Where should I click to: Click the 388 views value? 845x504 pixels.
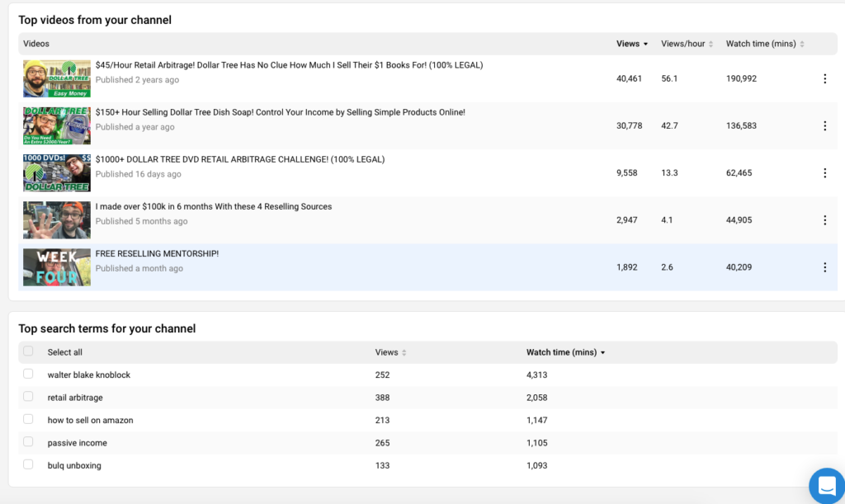382,398
